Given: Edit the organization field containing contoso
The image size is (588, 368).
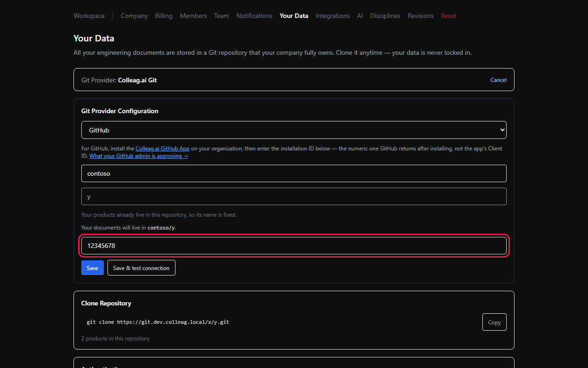Looking at the screenshot, I should tap(294, 173).
